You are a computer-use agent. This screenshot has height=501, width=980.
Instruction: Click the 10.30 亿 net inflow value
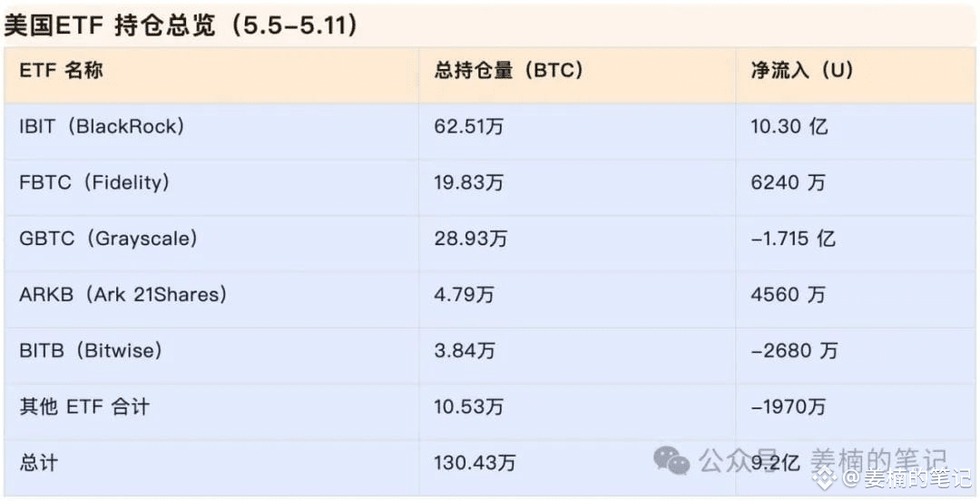[x=789, y=127]
